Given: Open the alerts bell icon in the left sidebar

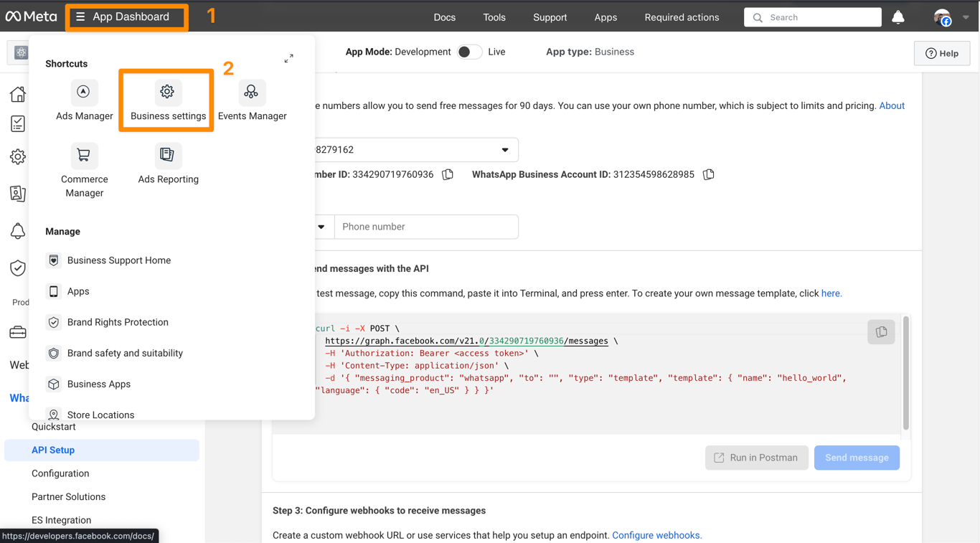Looking at the screenshot, I should (x=18, y=231).
